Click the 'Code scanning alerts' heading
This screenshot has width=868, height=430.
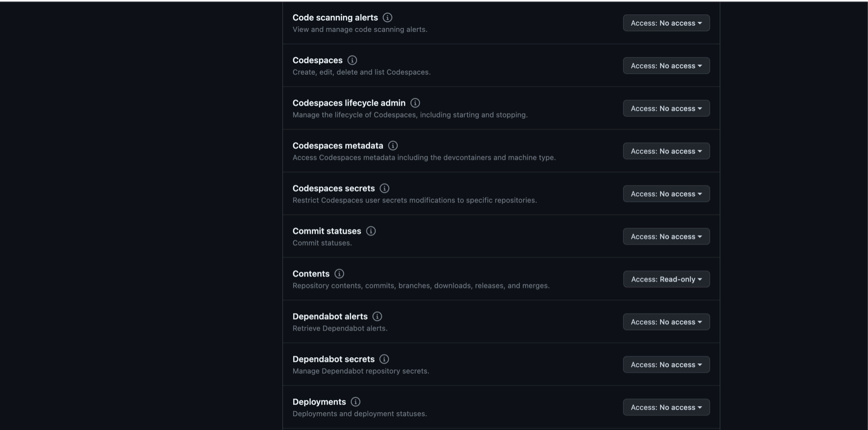point(335,18)
